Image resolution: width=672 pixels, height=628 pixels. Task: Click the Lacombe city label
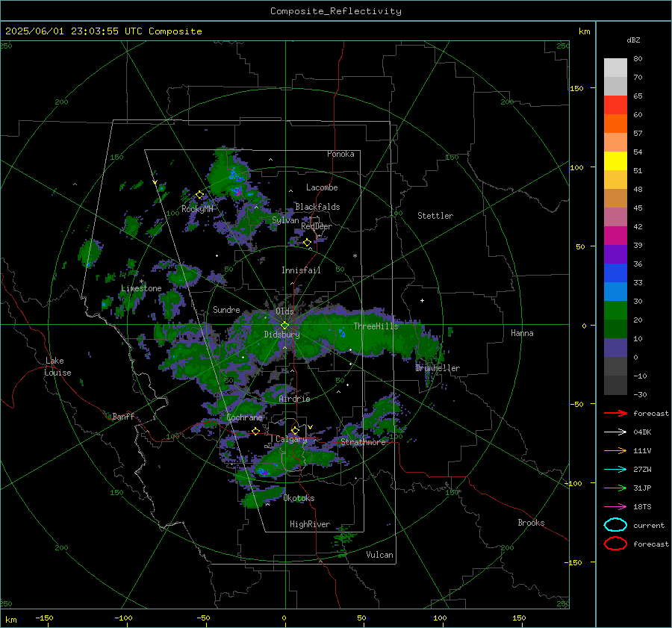click(322, 187)
